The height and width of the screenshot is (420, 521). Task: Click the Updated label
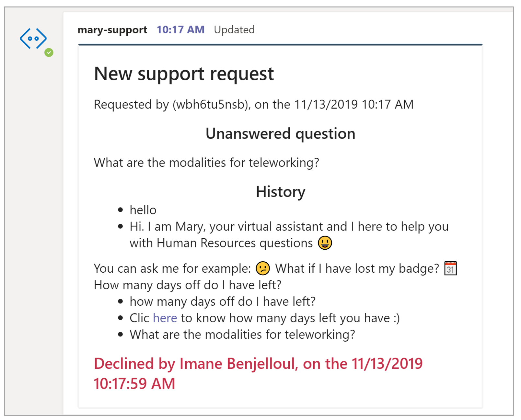tap(234, 30)
